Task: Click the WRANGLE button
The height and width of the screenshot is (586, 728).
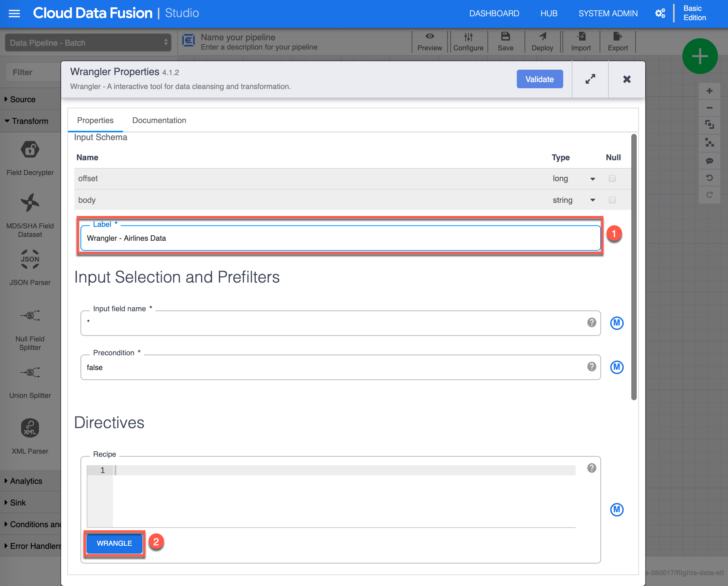Action: tap(114, 543)
